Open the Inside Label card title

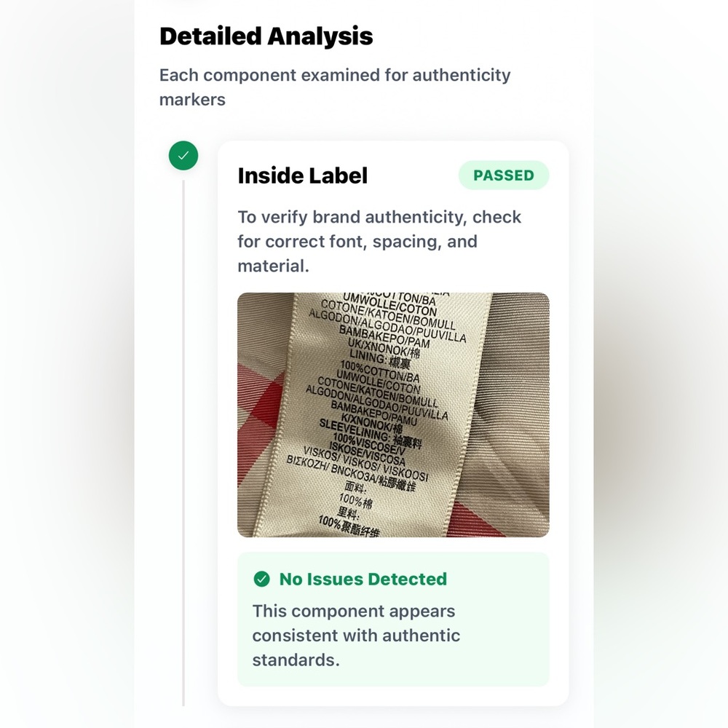302,176
